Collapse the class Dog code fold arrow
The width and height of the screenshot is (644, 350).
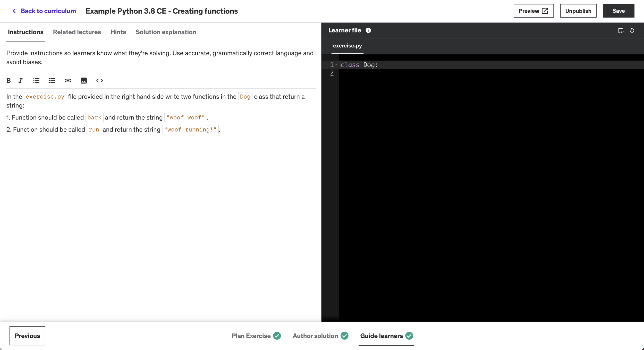point(336,65)
